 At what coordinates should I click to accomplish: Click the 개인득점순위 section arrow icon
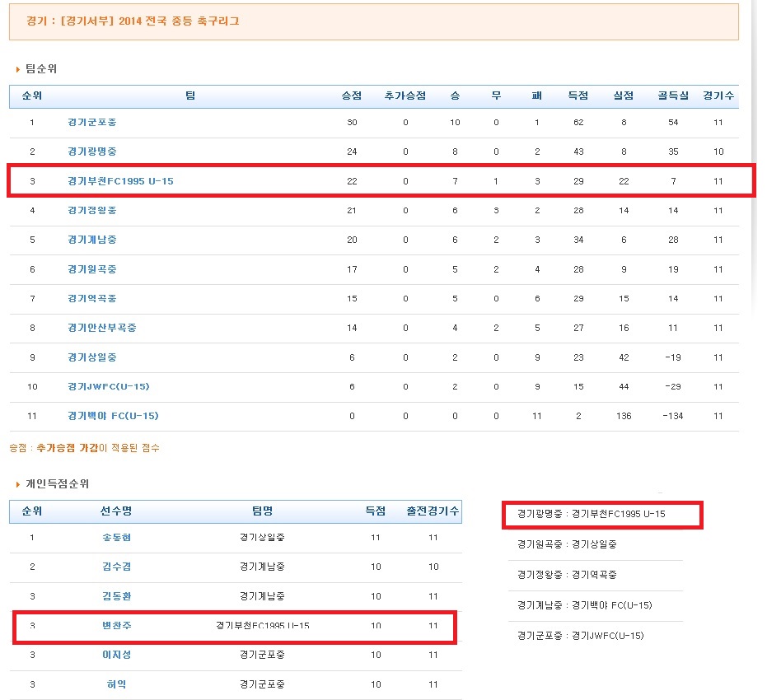pyautogui.click(x=19, y=486)
